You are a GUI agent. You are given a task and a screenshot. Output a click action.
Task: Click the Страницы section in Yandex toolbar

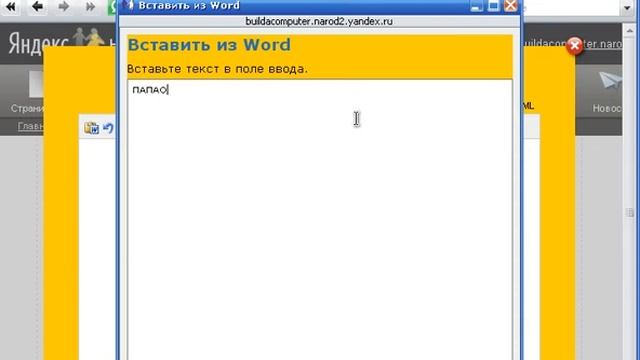click(x=27, y=93)
